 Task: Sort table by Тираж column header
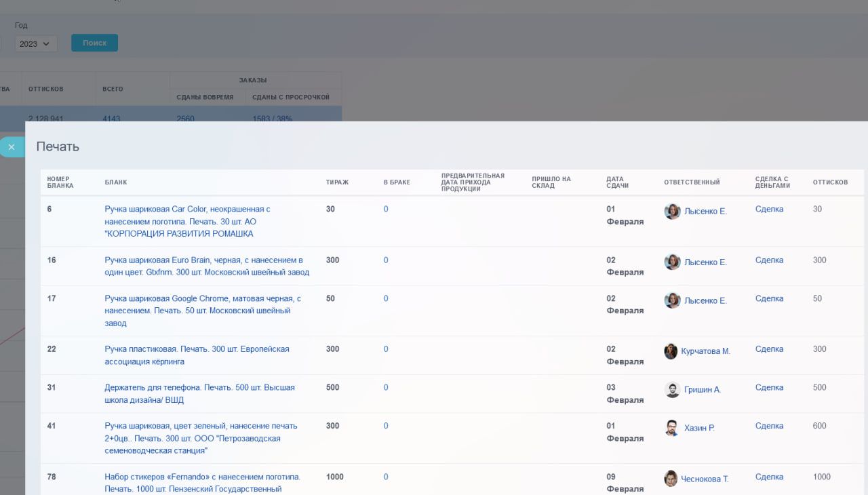point(337,182)
